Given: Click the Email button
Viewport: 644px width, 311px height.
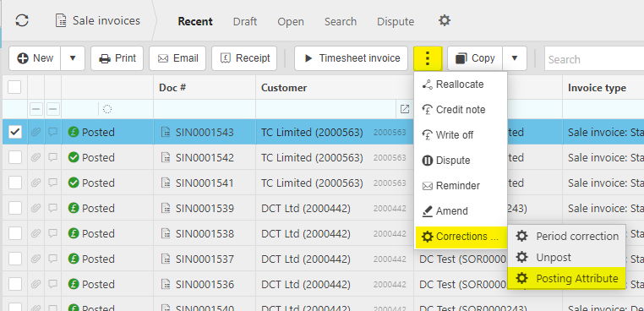Looking at the screenshot, I should coord(177,58).
